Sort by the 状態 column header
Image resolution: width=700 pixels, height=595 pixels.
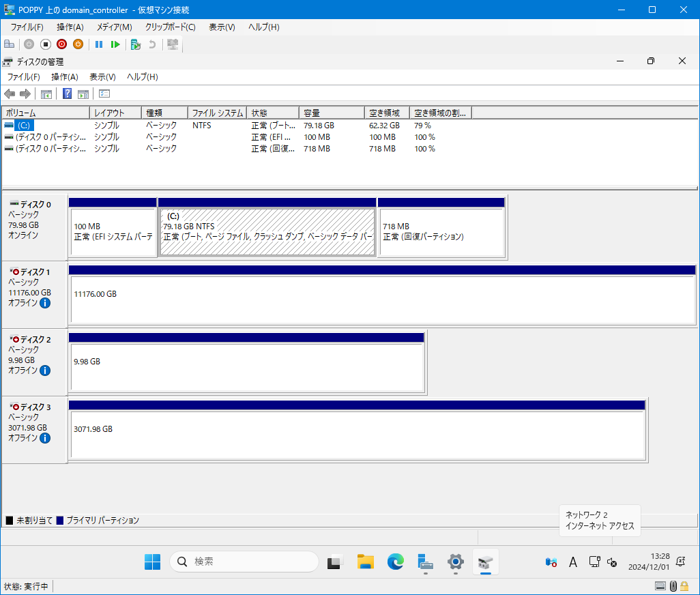click(273, 113)
